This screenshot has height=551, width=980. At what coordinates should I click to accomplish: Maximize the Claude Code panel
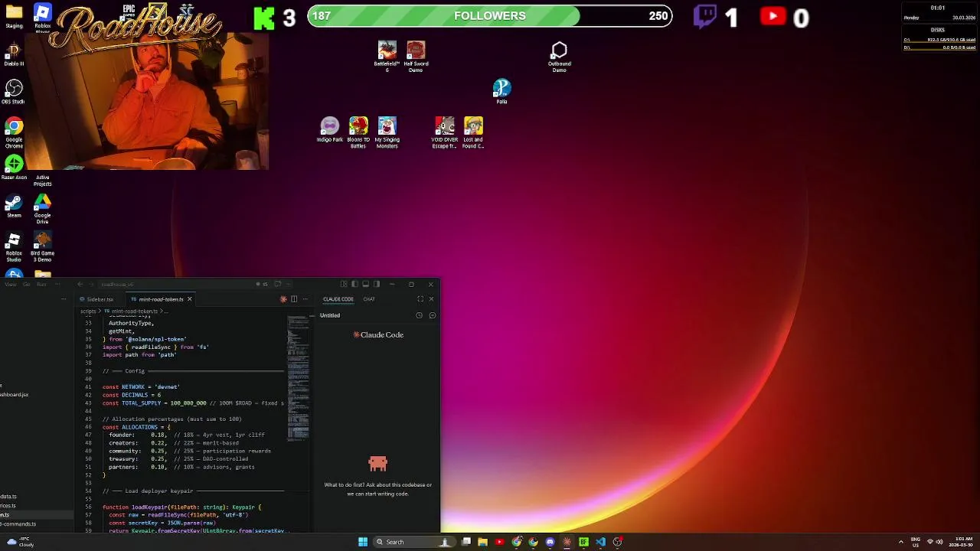coord(420,299)
